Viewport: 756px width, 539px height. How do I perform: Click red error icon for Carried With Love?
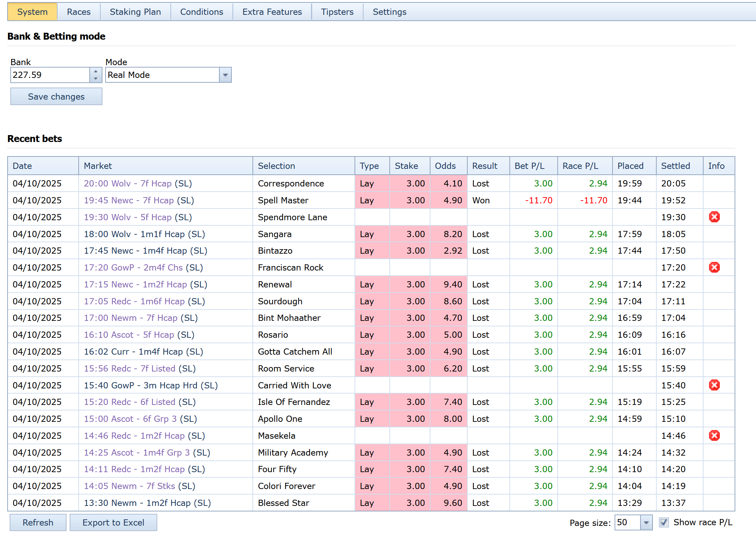click(x=714, y=385)
